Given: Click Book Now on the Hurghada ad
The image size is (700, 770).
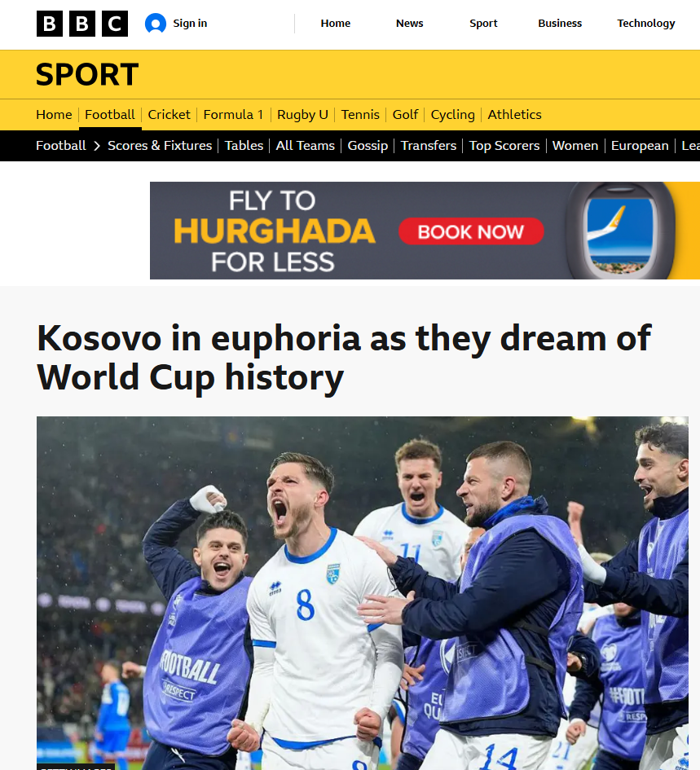Looking at the screenshot, I should click(x=471, y=231).
